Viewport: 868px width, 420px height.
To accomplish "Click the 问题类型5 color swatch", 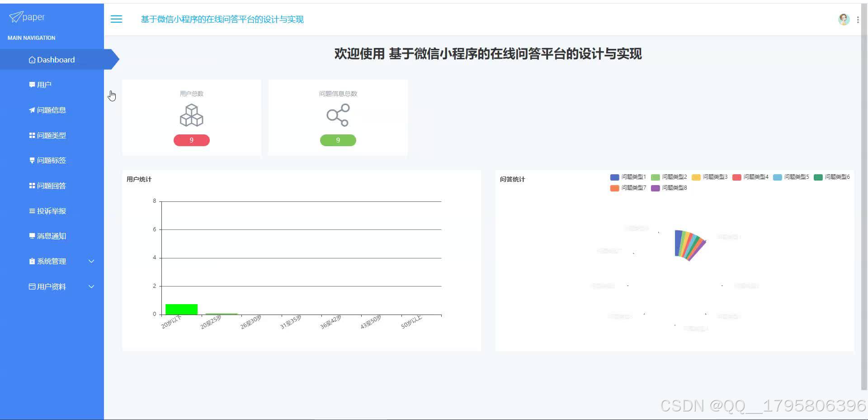I will [x=777, y=177].
